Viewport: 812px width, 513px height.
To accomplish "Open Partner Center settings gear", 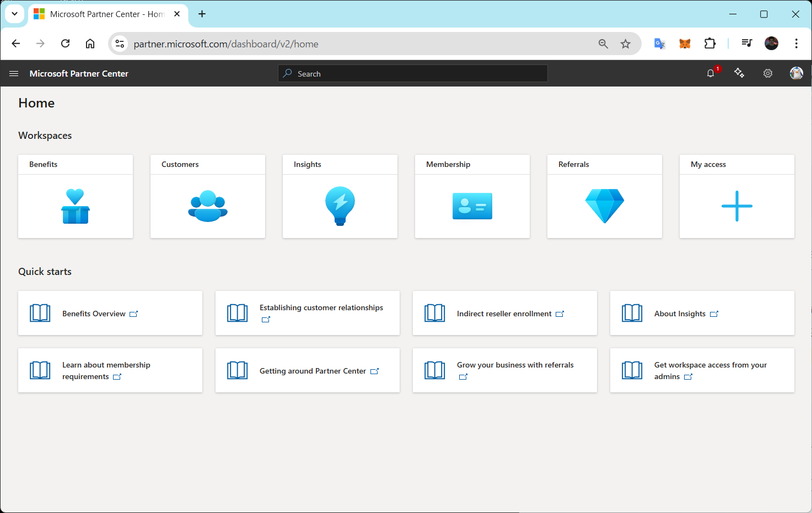I will [768, 73].
